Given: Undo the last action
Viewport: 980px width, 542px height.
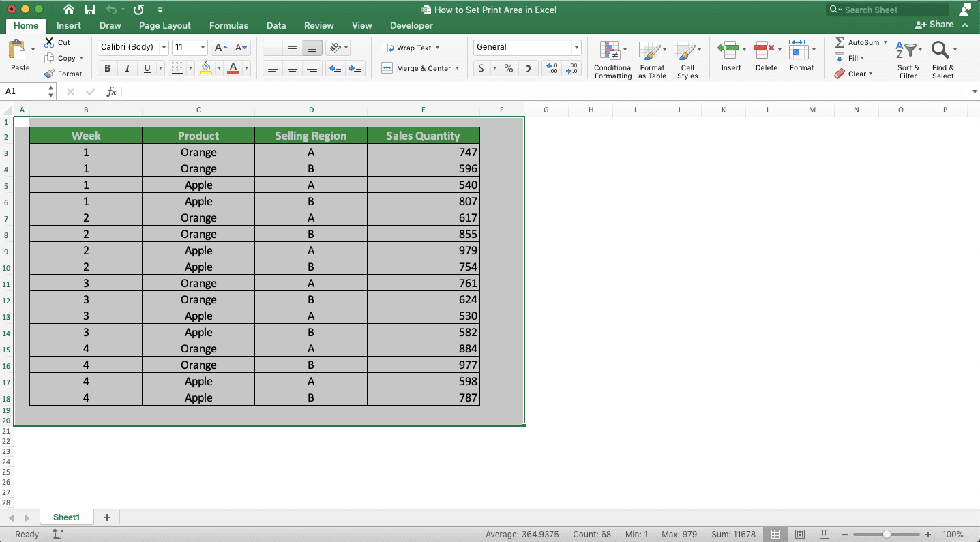Looking at the screenshot, I should [113, 10].
